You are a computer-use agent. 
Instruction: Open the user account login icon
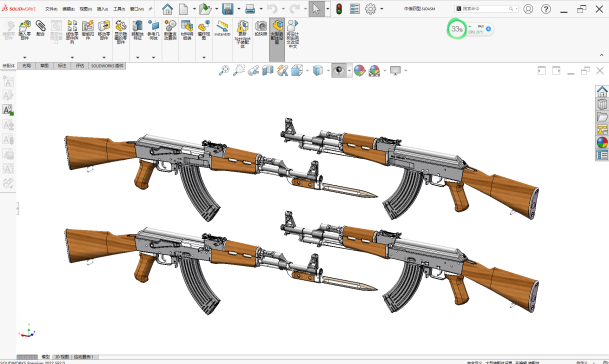528,9
